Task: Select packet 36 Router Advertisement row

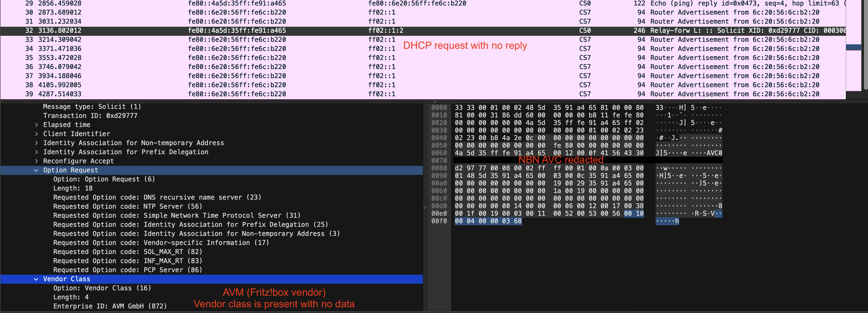Action: click(x=423, y=67)
